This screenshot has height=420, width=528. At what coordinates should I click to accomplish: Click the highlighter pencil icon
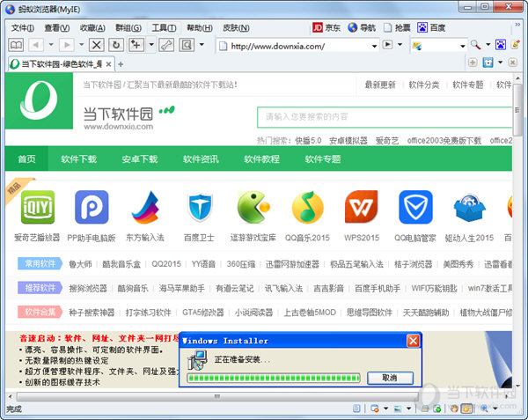515,44
